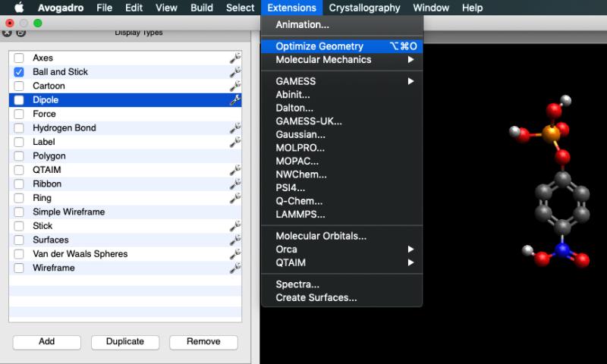Expand the GAMESS submenu
The height and width of the screenshot is (364, 607).
pos(342,81)
